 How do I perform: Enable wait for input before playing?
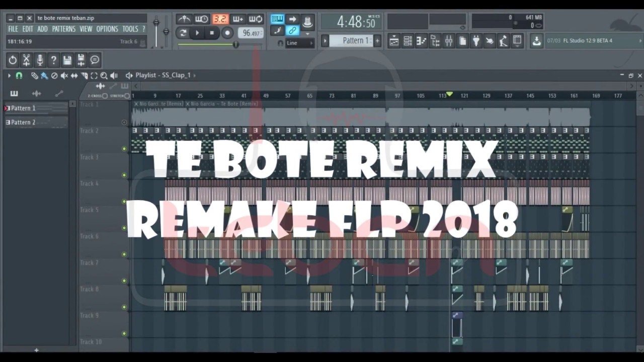202,19
